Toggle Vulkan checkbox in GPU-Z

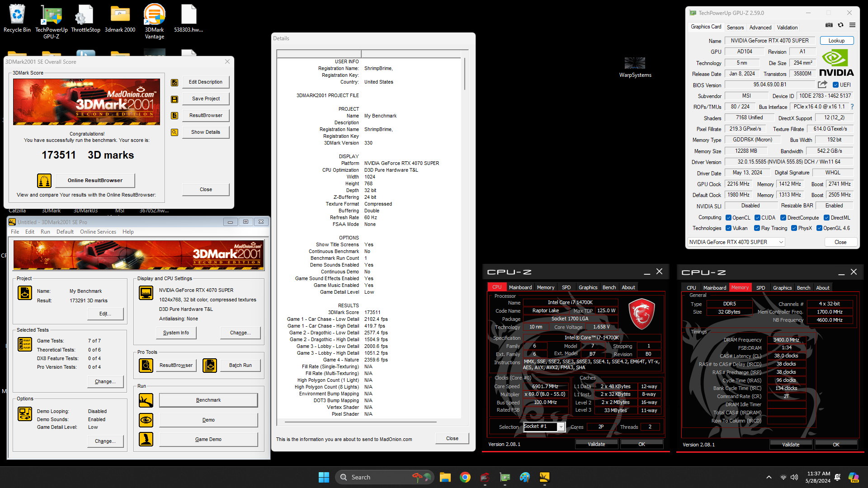click(x=728, y=228)
